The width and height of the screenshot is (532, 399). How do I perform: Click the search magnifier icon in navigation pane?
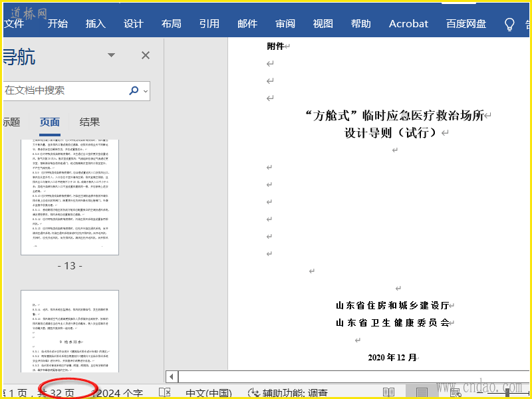coord(134,90)
